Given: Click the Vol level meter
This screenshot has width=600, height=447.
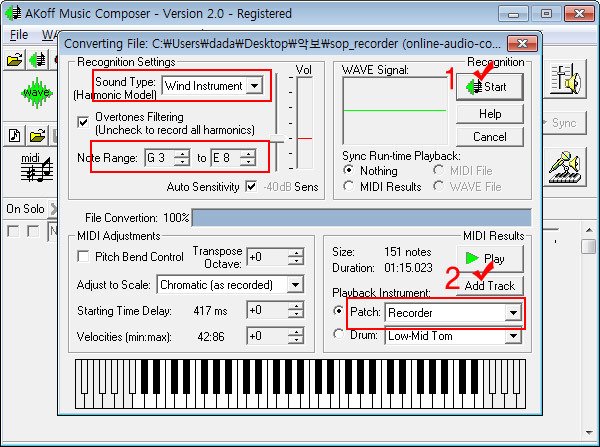Looking at the screenshot, I should (x=305, y=123).
